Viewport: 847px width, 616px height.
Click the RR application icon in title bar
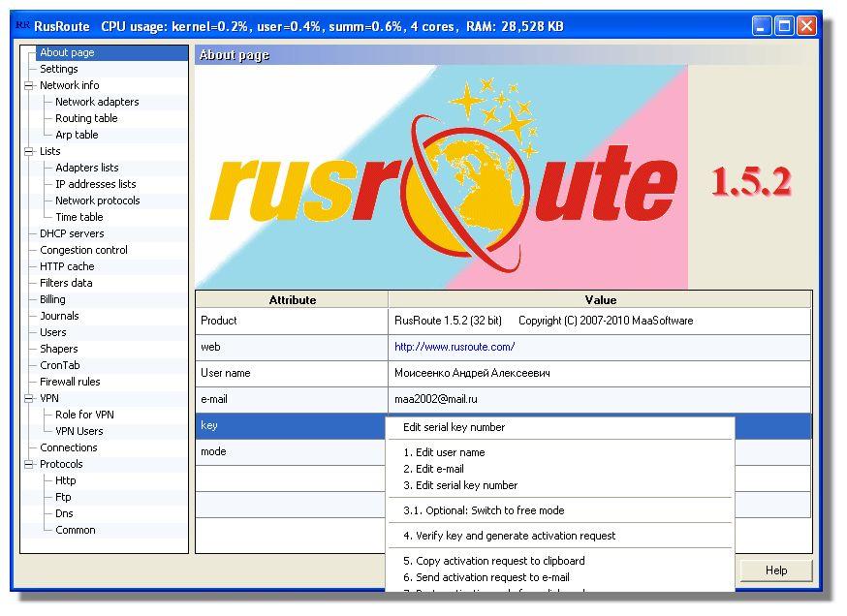[x=22, y=25]
